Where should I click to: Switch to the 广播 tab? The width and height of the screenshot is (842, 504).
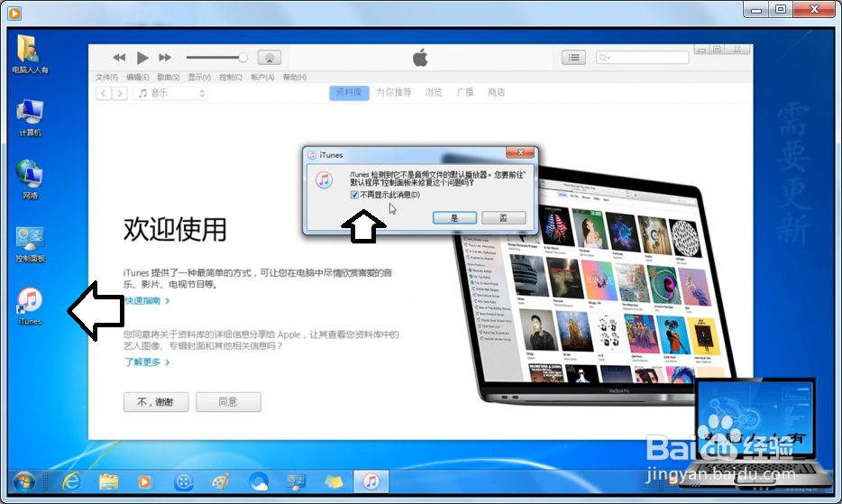pos(465,93)
